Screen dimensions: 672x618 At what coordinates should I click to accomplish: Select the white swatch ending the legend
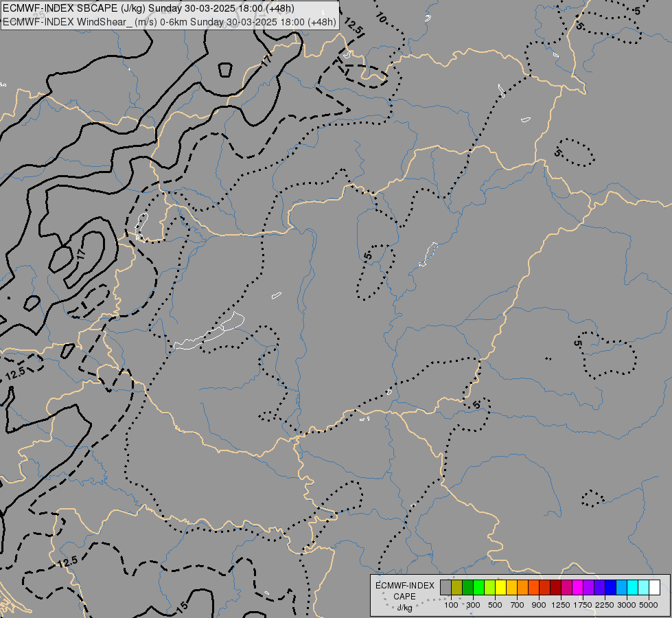(x=654, y=588)
